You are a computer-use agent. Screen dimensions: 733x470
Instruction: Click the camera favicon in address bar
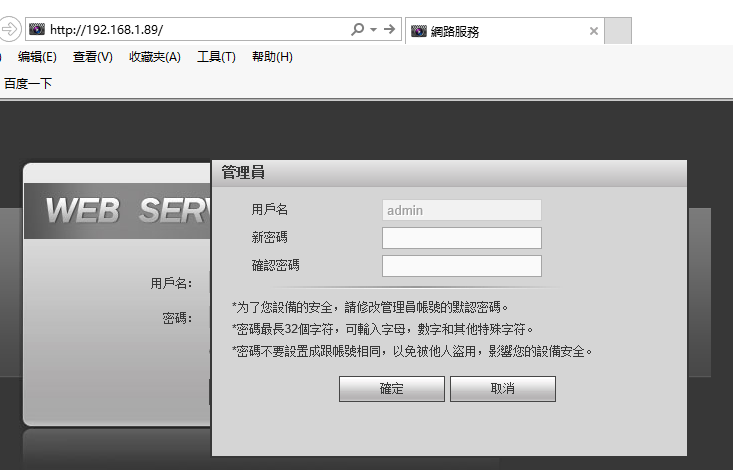pyautogui.click(x=37, y=29)
